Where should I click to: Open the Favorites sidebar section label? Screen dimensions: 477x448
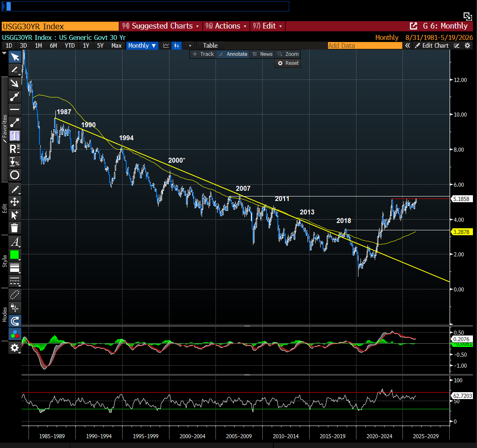pyautogui.click(x=4, y=128)
